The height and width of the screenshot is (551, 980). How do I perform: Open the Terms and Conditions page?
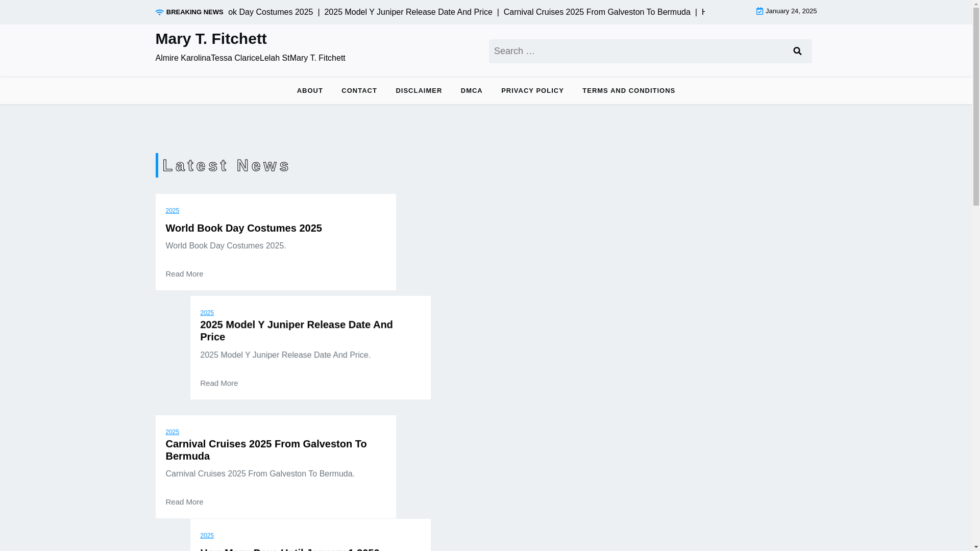[629, 91]
